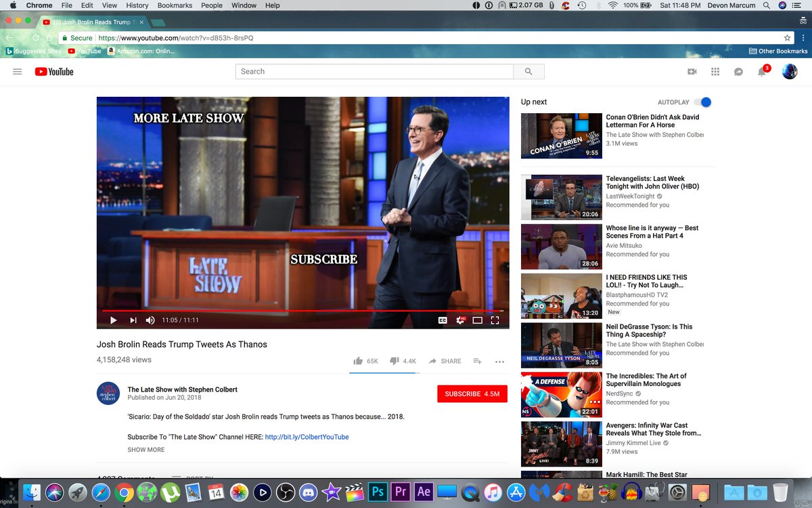The image size is (812, 508).
Task: Switch to theater mode
Action: [478, 320]
